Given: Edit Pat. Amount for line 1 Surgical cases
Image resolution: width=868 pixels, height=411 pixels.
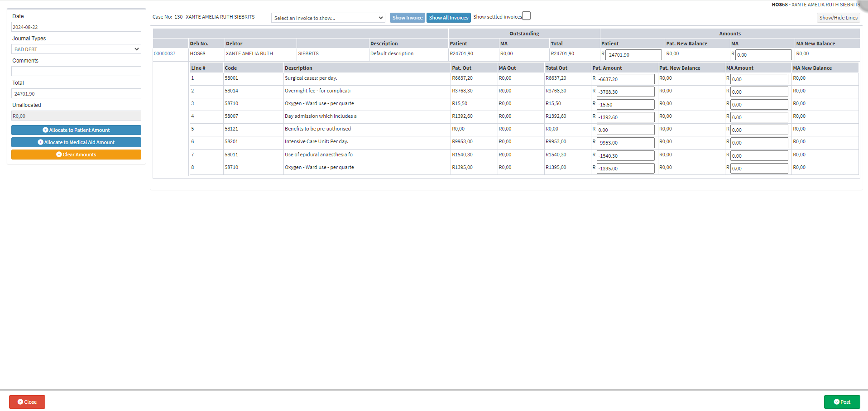Looking at the screenshot, I should (625, 79).
